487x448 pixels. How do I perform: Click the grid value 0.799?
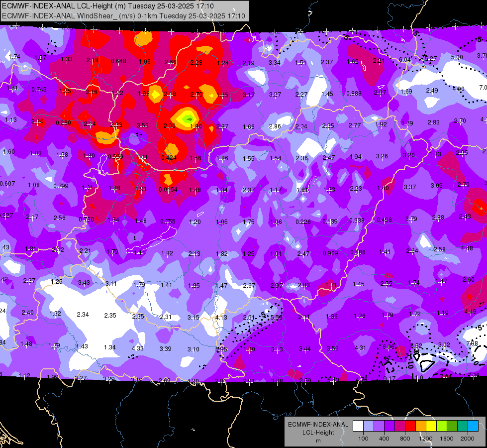point(61,186)
